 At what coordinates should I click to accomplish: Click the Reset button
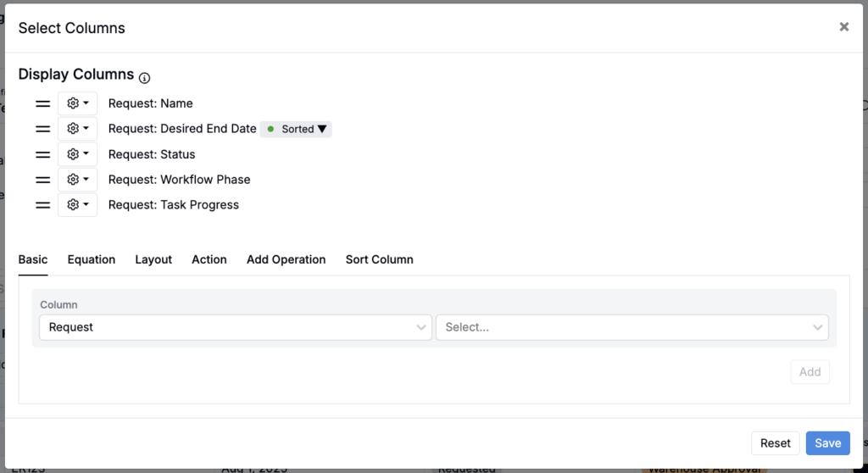(x=775, y=443)
